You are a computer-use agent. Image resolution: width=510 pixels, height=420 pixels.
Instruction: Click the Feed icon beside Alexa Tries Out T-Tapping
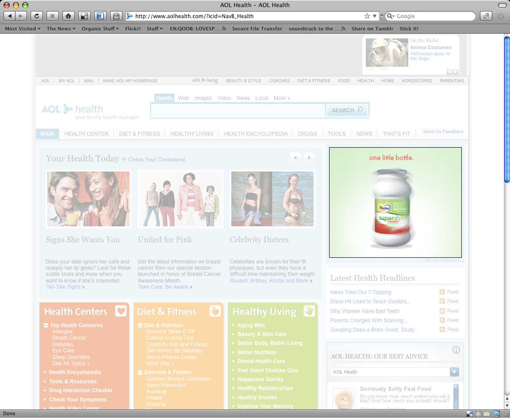(442, 292)
